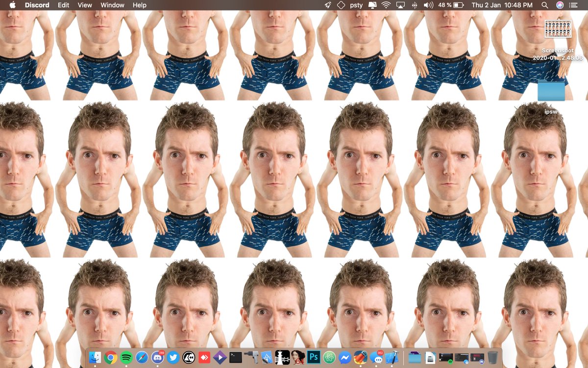Switch to Discord via its dock icon
588x368 pixels.
pos(157,357)
